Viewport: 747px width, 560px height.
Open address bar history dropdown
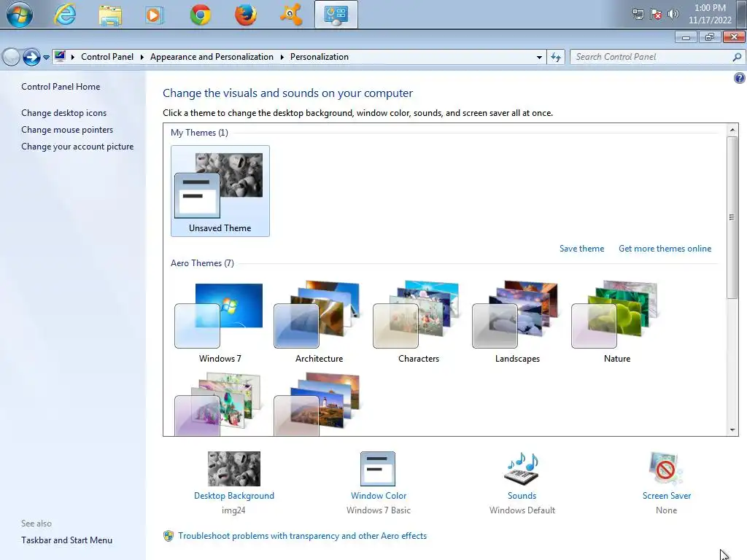[539, 57]
